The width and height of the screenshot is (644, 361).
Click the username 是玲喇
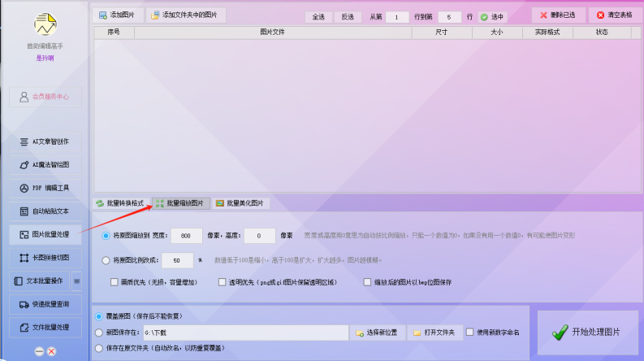click(x=45, y=58)
